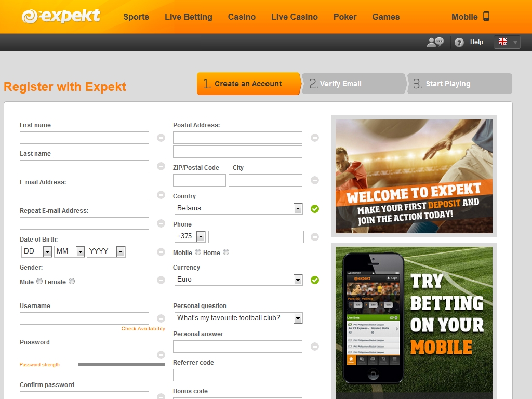Click the UK flag language icon
Viewport: 532px width, 399px height.
pyautogui.click(x=502, y=42)
